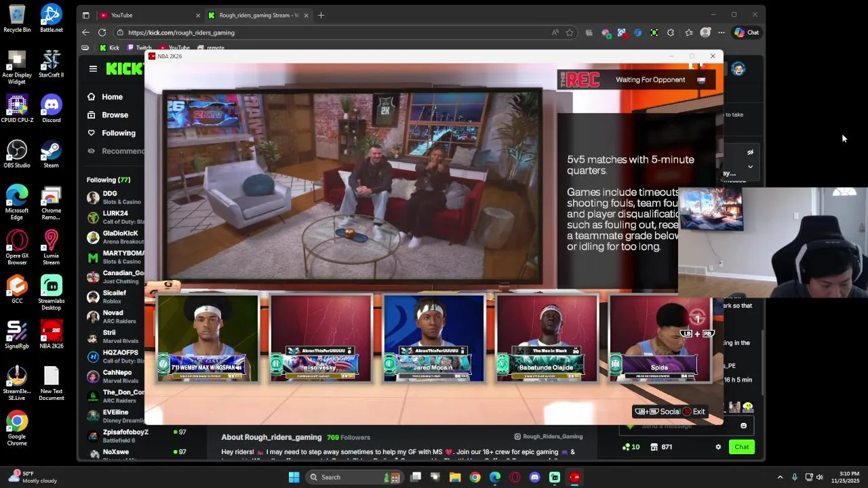Open GCC desktop shortcut
Image resolution: width=868 pixels, height=488 pixels.
point(17,289)
